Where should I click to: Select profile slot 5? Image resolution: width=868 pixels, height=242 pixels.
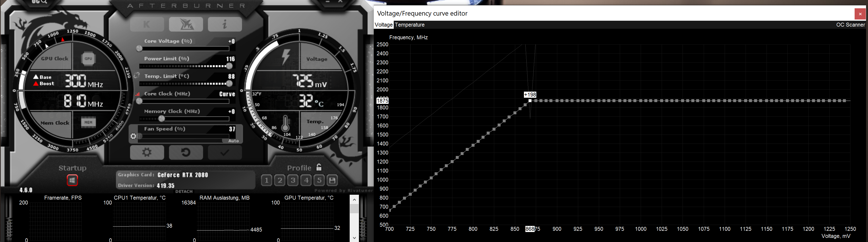pos(320,180)
